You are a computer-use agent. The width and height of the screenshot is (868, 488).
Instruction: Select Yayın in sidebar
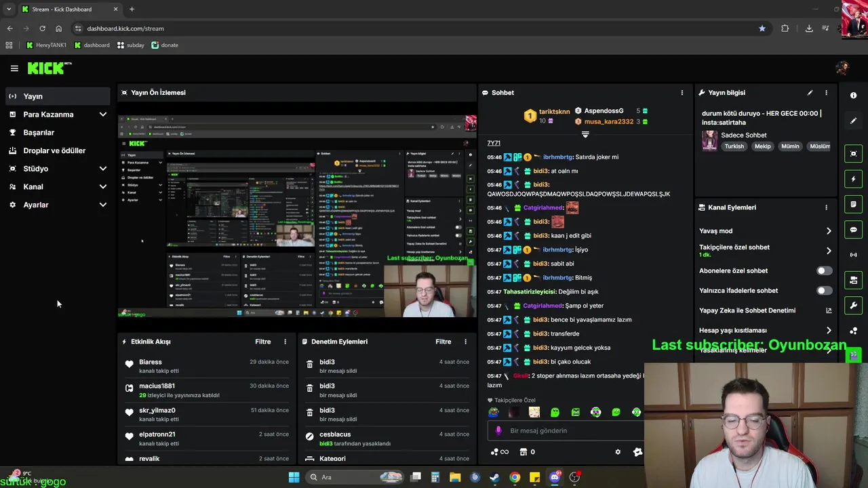pyautogui.click(x=58, y=96)
